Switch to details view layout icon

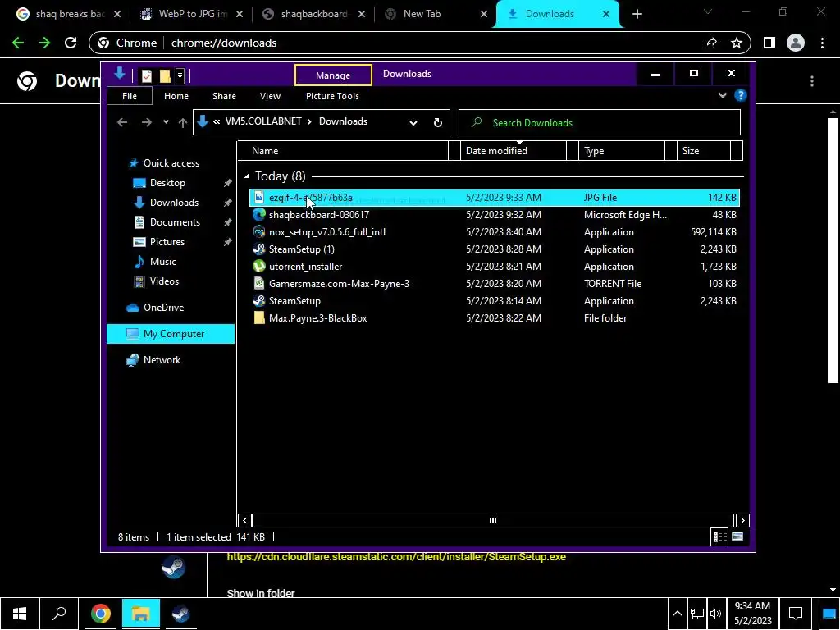coord(719,536)
